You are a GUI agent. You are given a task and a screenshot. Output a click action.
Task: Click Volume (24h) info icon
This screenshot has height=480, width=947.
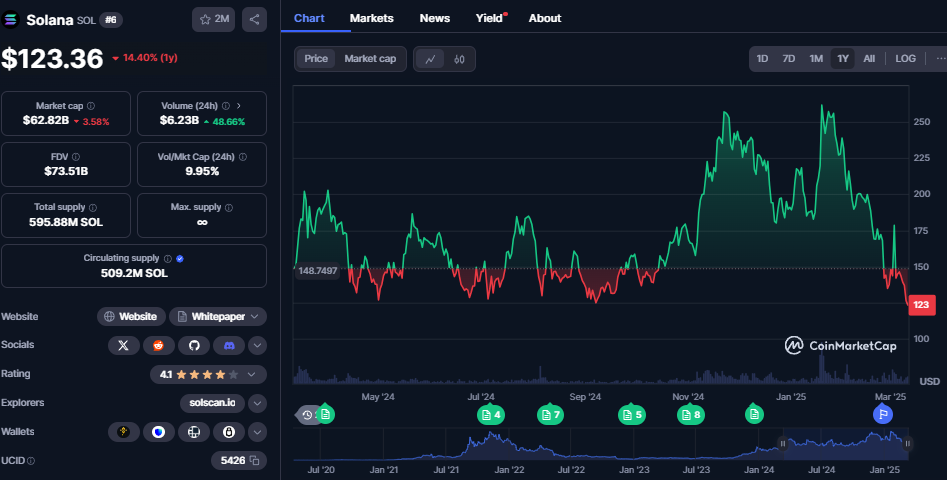click(226, 106)
